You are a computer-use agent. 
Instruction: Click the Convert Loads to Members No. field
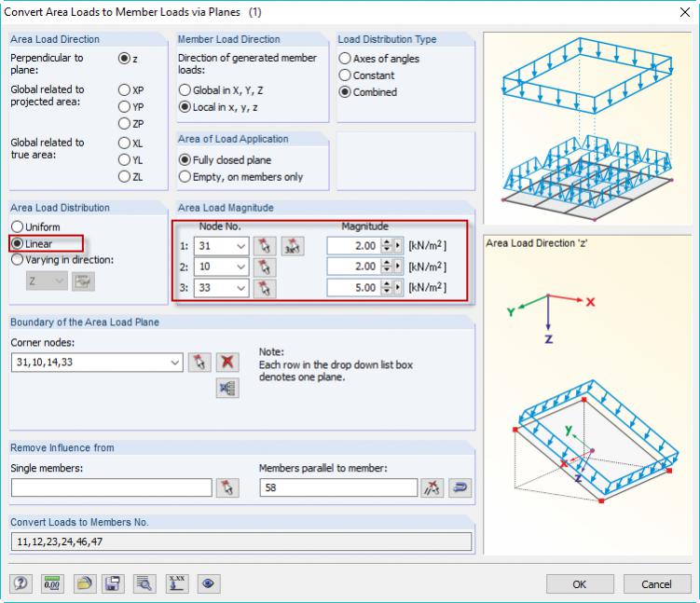241,541
